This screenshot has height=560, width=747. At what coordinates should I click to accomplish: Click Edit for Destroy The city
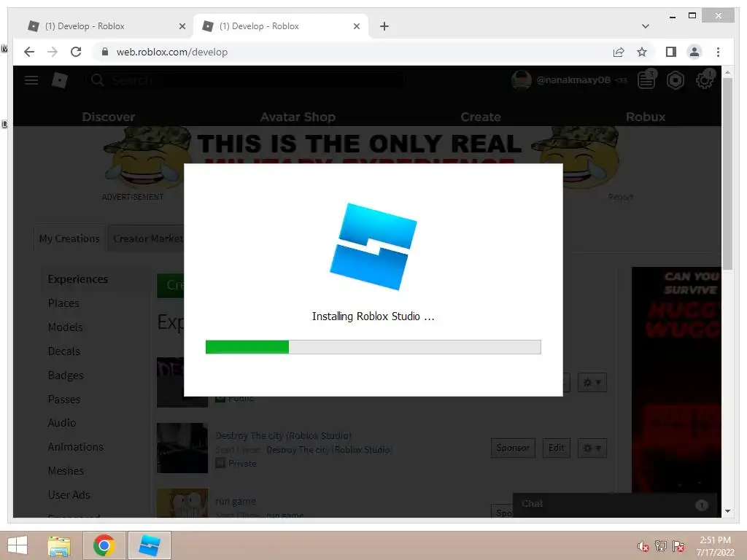point(556,448)
